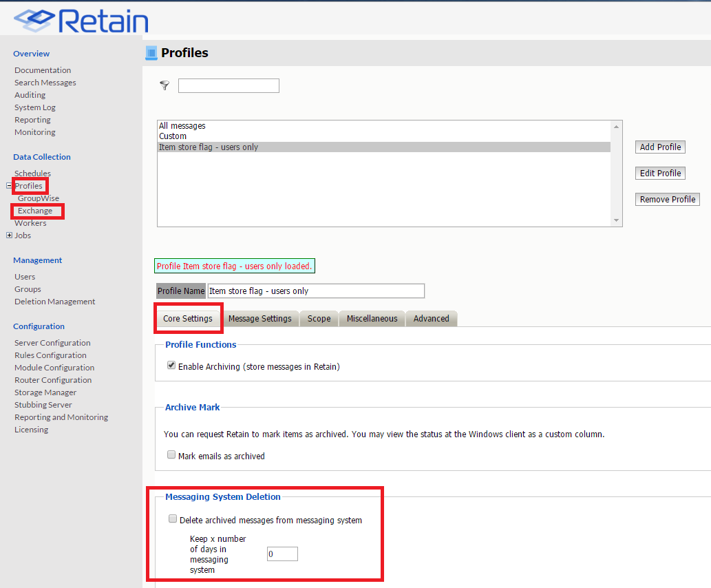Toggle Enable Archiving checkbox

[171, 365]
